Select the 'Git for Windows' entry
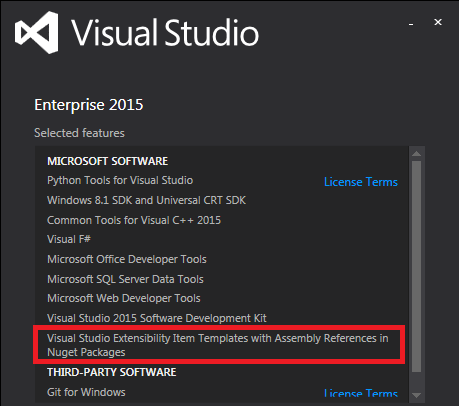 [86, 392]
